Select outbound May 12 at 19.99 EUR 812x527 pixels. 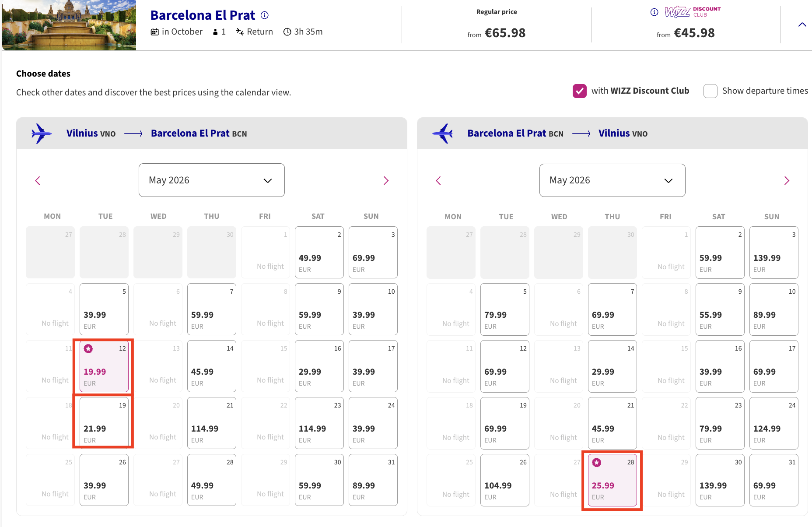104,366
